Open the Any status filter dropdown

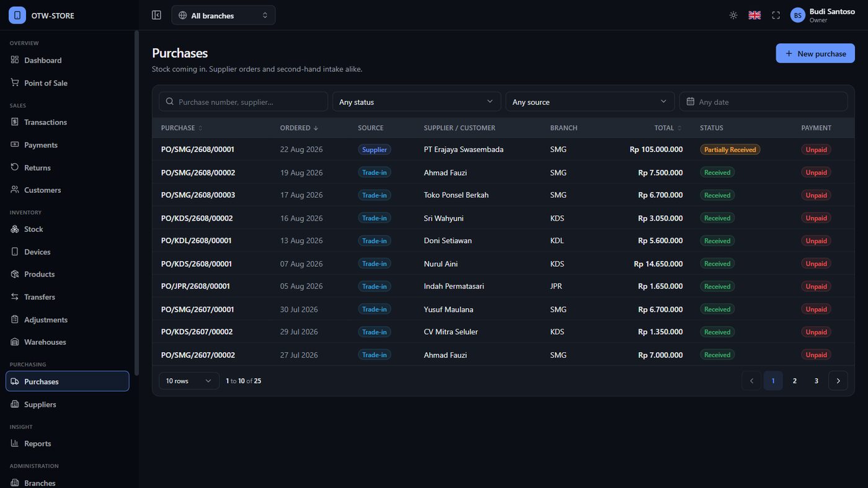pos(416,102)
